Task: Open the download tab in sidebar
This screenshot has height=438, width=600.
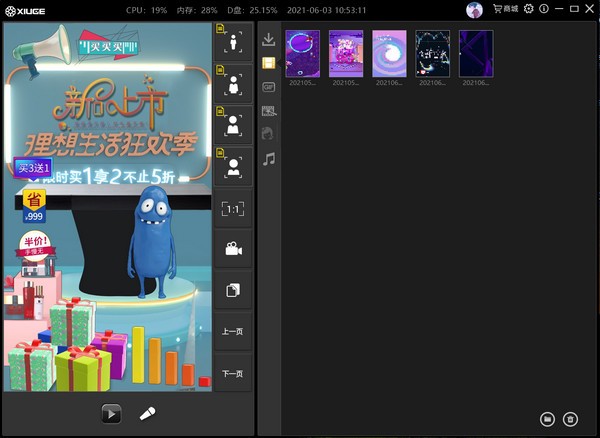Action: pos(268,40)
